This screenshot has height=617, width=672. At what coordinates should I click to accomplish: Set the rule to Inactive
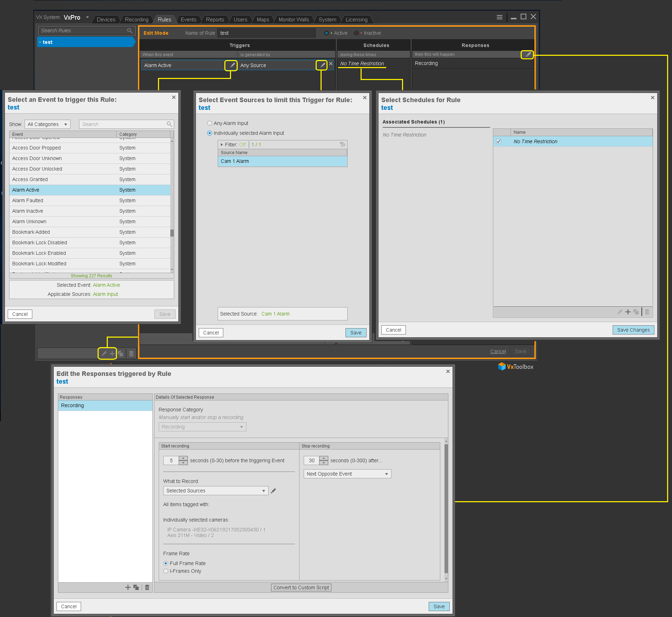tap(357, 33)
